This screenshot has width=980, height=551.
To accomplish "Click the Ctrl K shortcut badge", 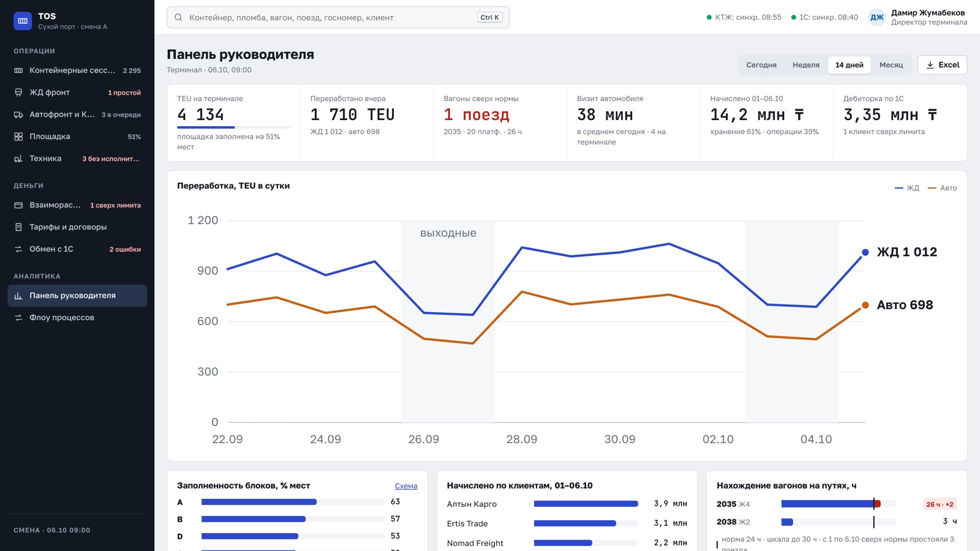I will 490,18.
